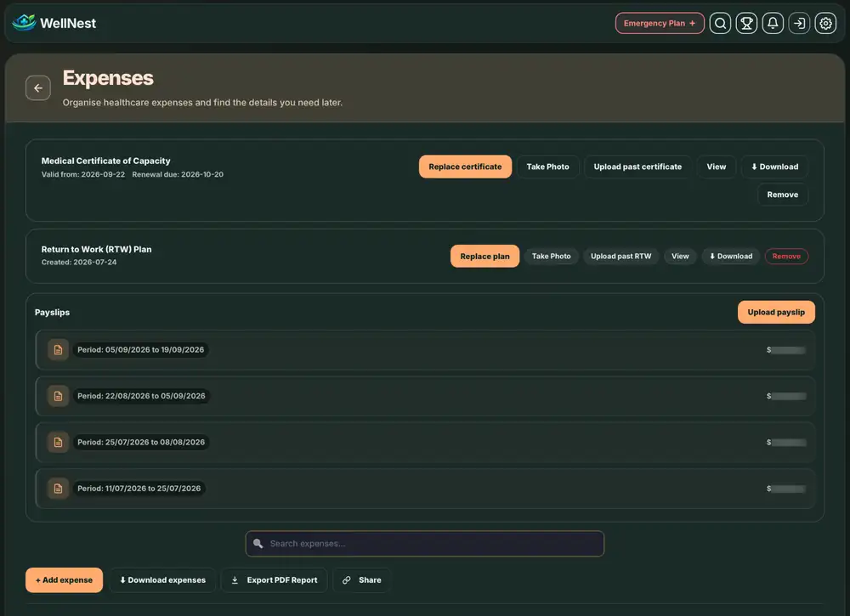The height and width of the screenshot is (616, 850).
Task: Take Photo for the RTW Plan
Action: click(551, 257)
